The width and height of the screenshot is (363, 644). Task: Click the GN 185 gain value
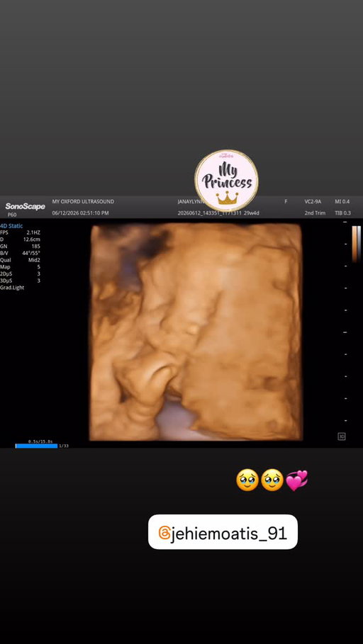(x=20, y=247)
